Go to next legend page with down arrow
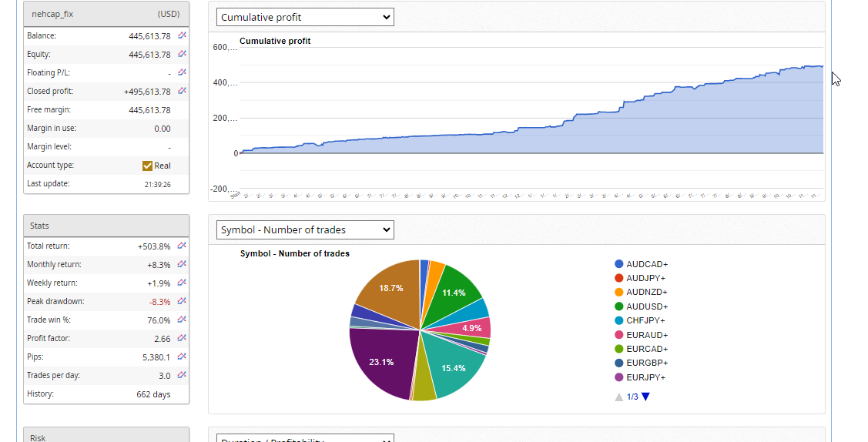 645,397
